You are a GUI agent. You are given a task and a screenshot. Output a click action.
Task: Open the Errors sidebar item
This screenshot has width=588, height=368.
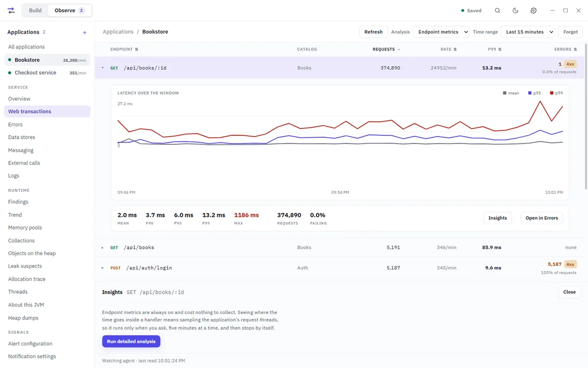coord(47,125)
